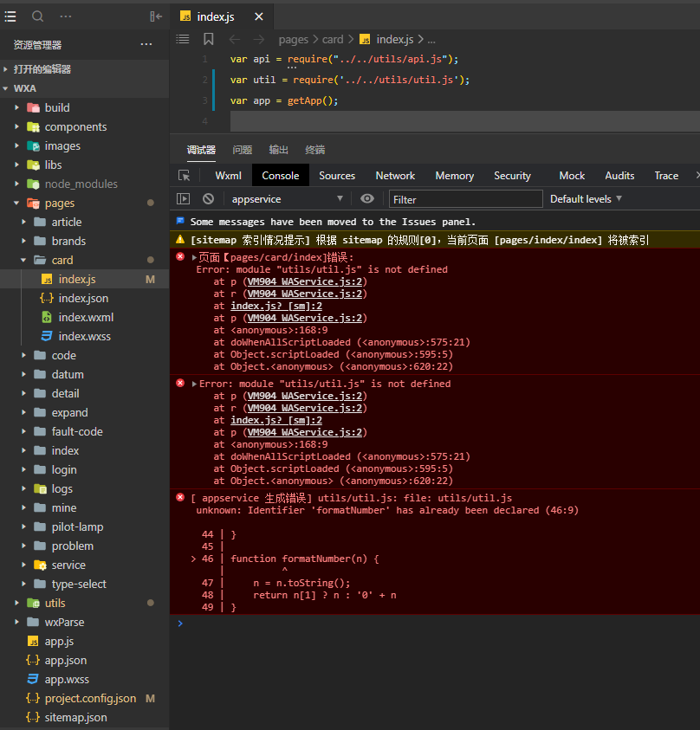Open the appservice context dropdown
Viewport: 700px width, 730px height.
(287, 199)
